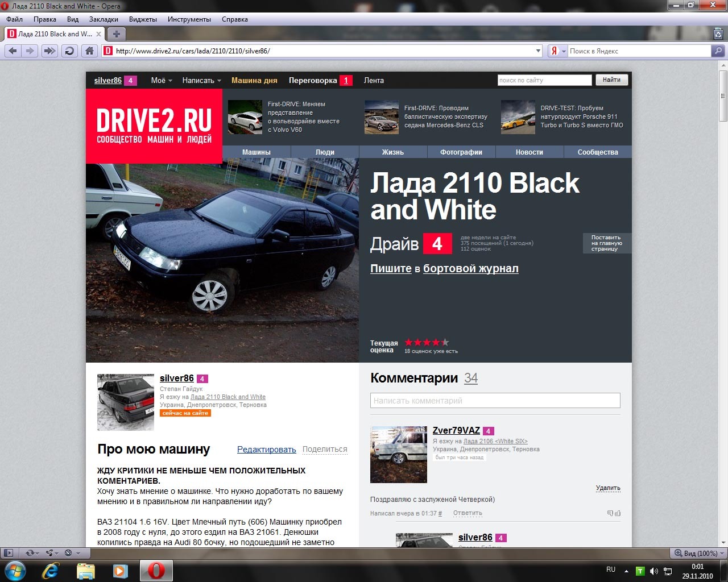728x582 pixels.
Task: Go back with the Opera back arrow
Action: coord(13,51)
